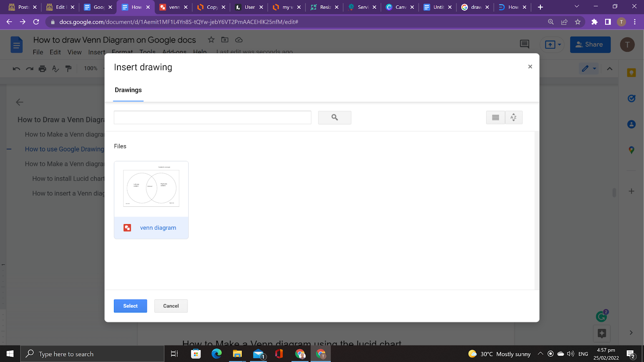Click the redo arrow in Docs toolbar
This screenshot has width=644, height=362.
tap(29, 68)
